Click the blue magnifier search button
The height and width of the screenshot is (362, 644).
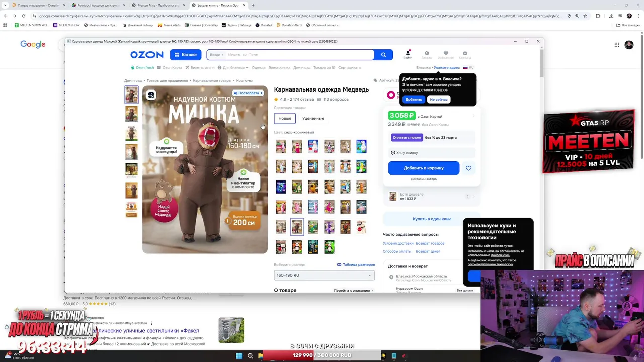[383, 55]
